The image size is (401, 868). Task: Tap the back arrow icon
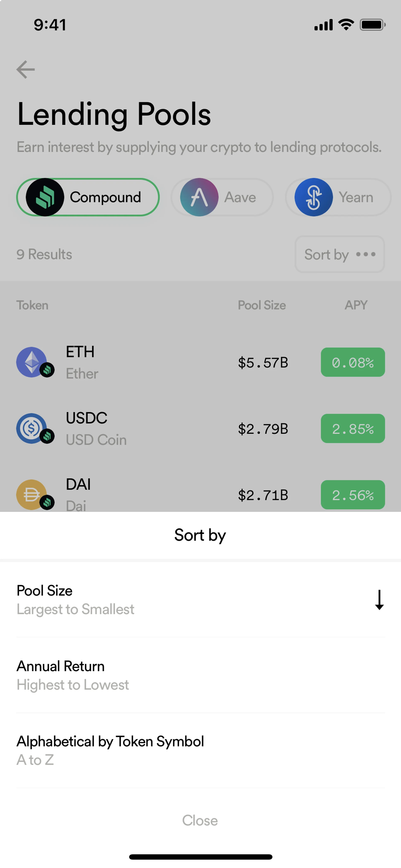coord(26,69)
